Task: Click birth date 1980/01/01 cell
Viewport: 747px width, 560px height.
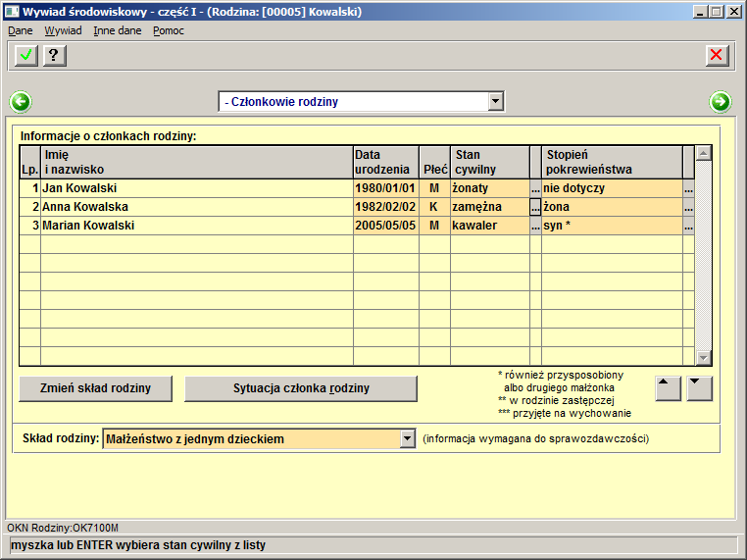Action: click(x=386, y=188)
